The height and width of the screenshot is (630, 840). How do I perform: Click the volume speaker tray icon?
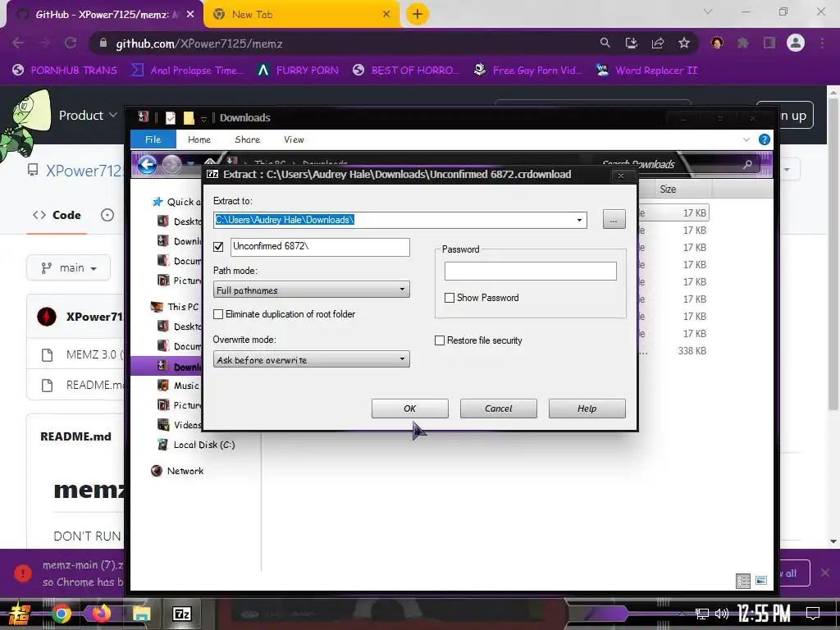tap(722, 614)
